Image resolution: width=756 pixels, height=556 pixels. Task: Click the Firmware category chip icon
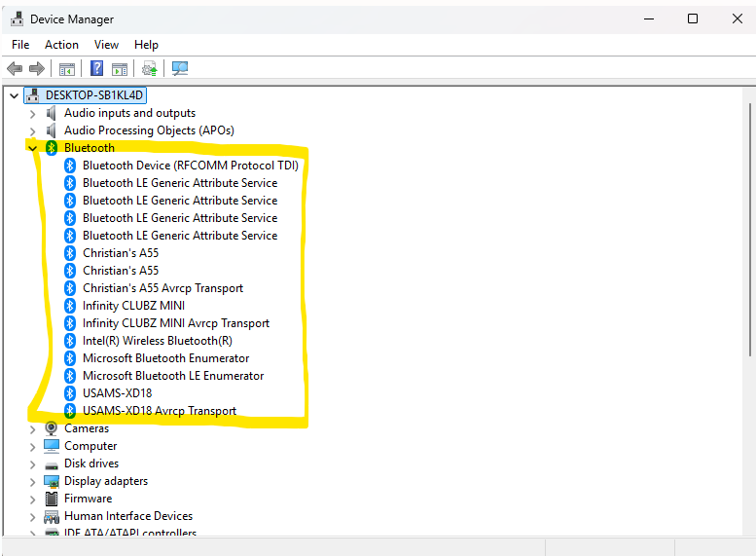coord(52,499)
